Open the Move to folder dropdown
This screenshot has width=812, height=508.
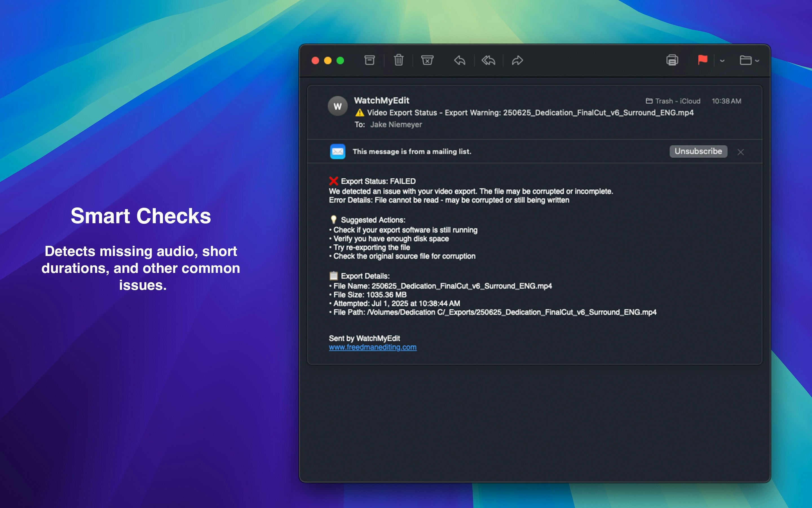(x=749, y=60)
